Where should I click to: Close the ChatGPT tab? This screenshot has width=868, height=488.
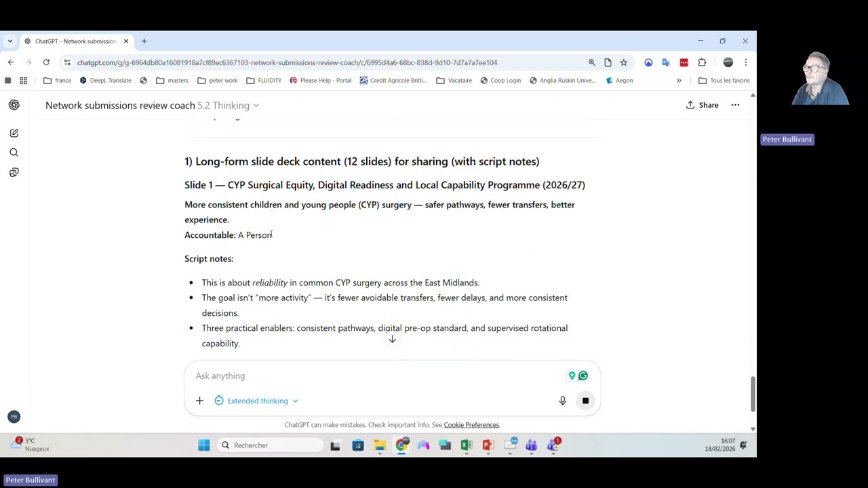coord(125,41)
